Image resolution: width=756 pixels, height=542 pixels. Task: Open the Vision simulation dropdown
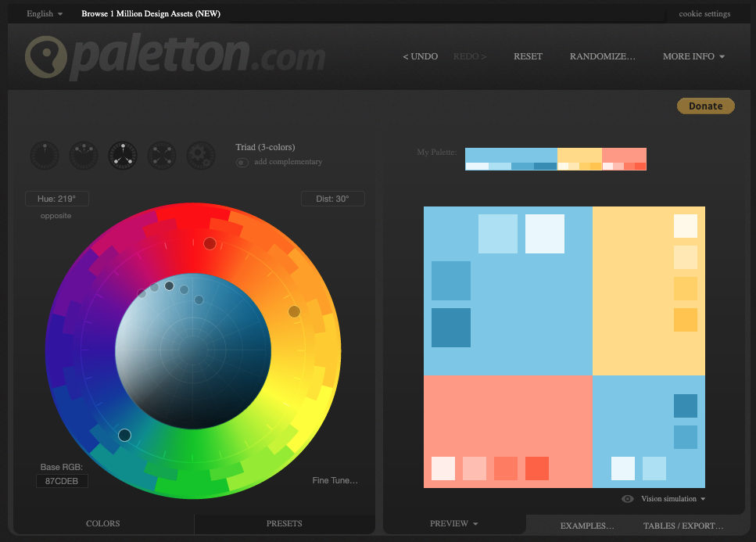click(673, 499)
